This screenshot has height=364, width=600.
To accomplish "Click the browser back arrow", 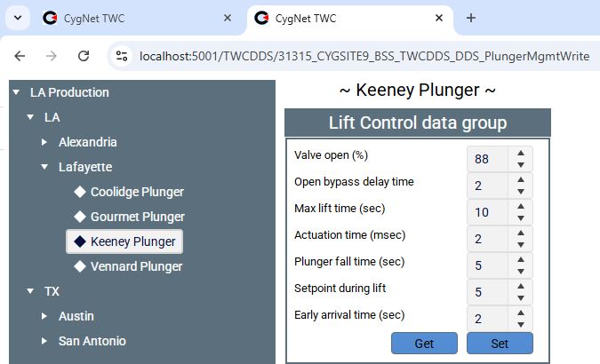I will (x=20, y=56).
